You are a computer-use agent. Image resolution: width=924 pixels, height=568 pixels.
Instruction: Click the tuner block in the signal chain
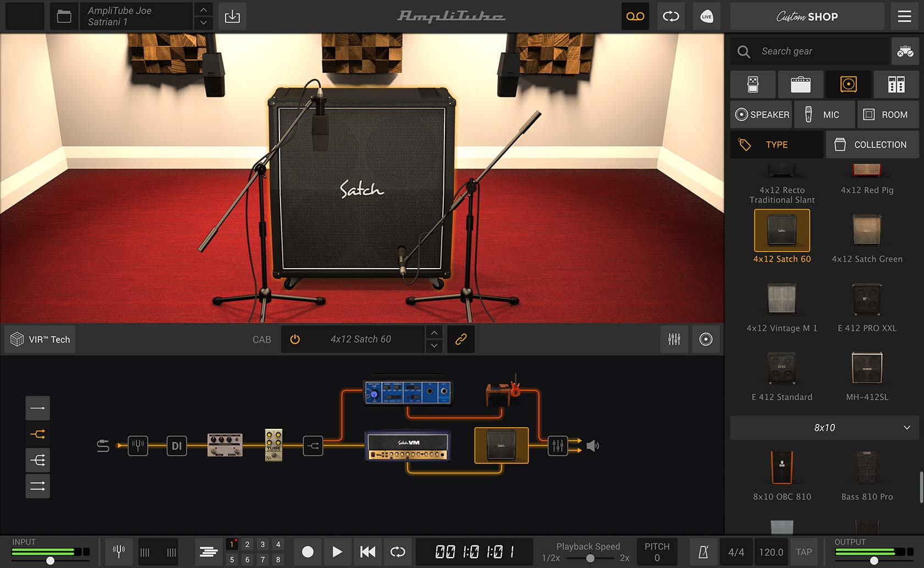[x=138, y=445]
